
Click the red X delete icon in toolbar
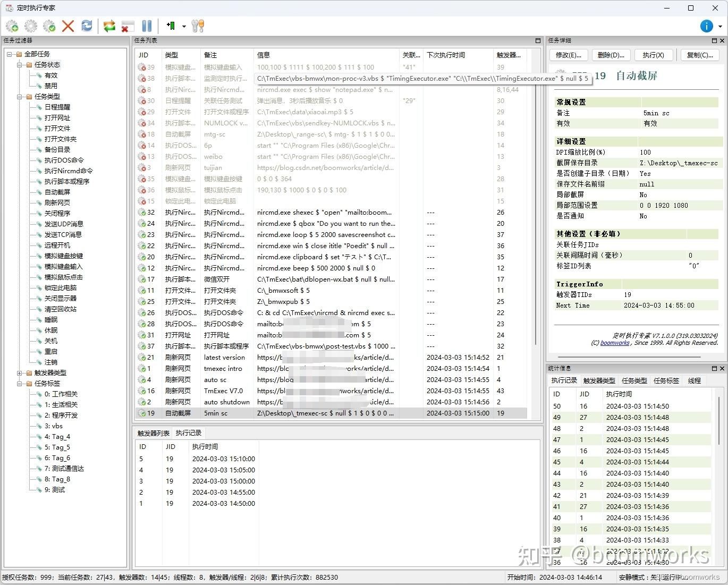tap(68, 26)
